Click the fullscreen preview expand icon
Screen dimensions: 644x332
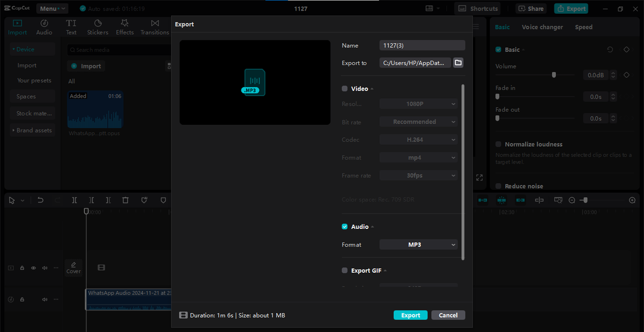coord(479,178)
